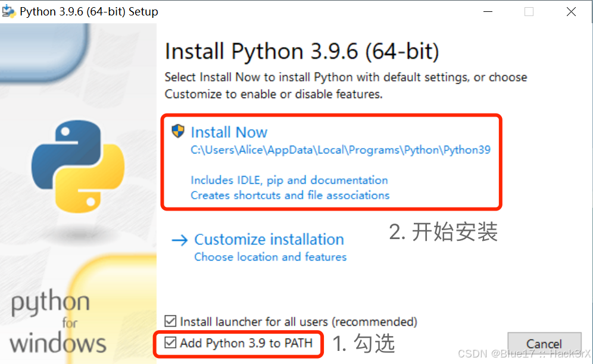Uncheck the Add Python to PATH checkbox
The width and height of the screenshot is (593, 364).
pos(171,343)
